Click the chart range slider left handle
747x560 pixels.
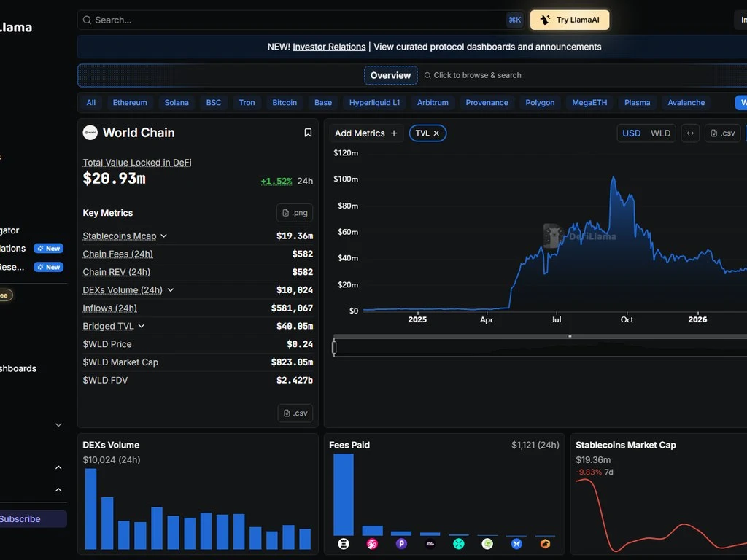click(x=334, y=348)
